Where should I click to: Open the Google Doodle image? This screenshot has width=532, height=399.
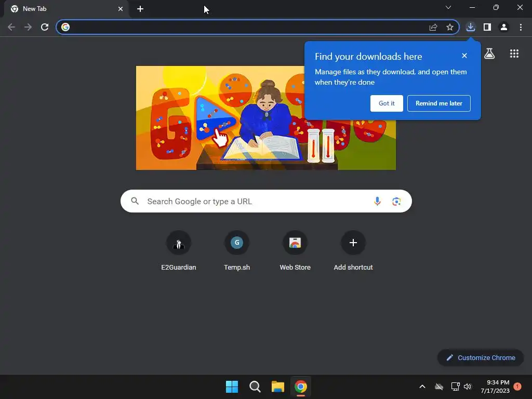[265, 118]
